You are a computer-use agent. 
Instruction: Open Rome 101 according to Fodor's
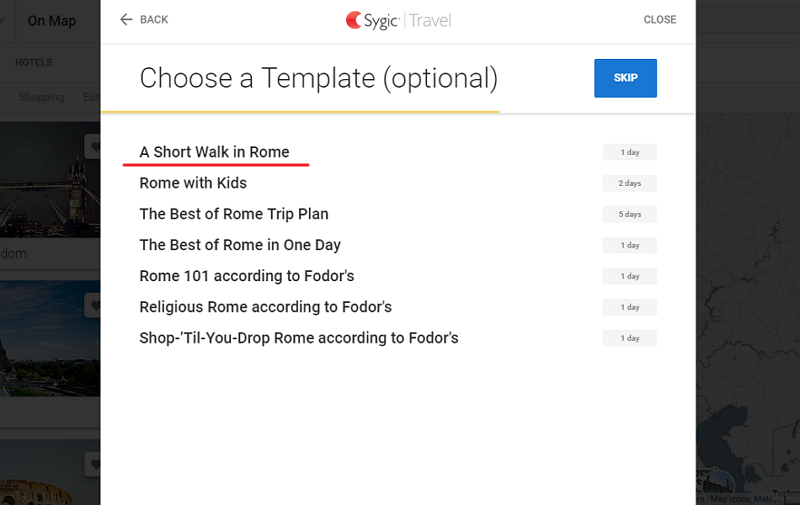[247, 276]
